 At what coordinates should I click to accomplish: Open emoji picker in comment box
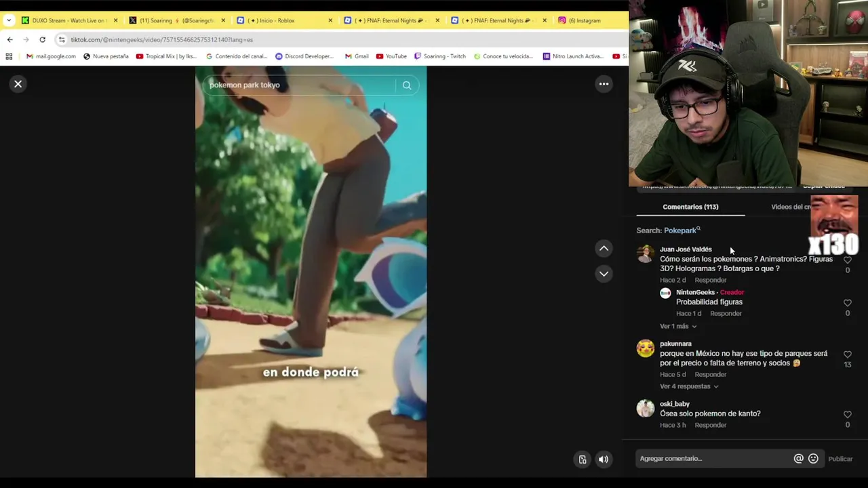[813, 459]
